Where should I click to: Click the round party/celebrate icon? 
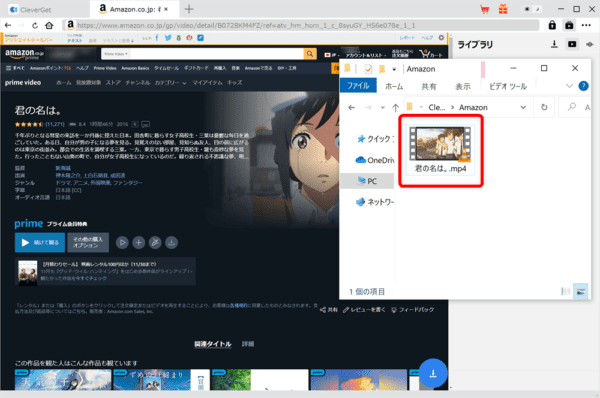(x=155, y=242)
